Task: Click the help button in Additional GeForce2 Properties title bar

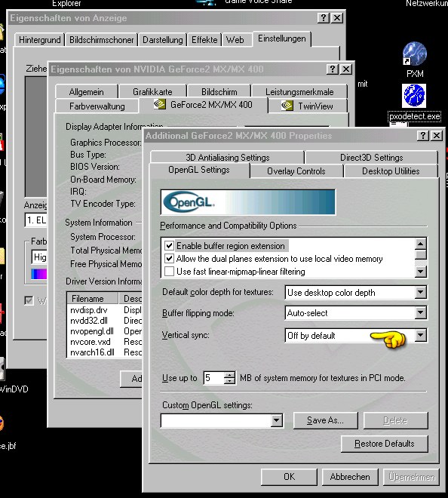Action: [423, 136]
